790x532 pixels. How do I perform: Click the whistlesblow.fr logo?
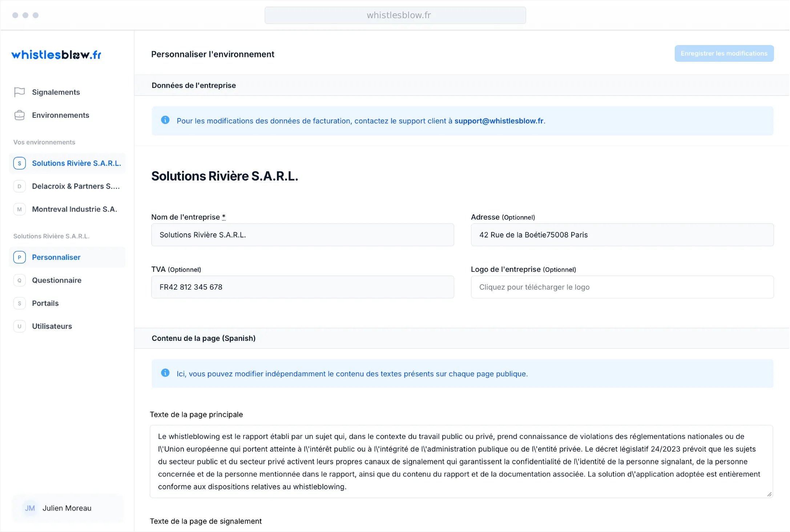pyautogui.click(x=56, y=55)
